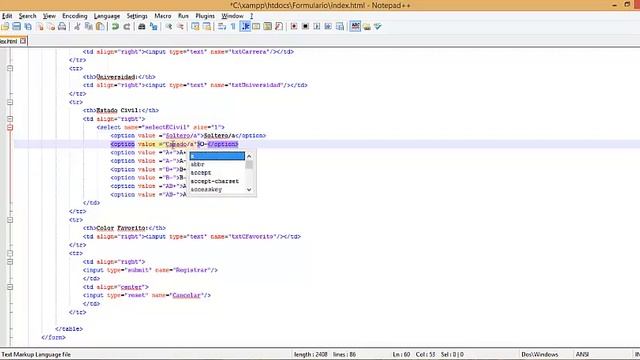
Task: Stop macro recording with the black square
Action: tap(305, 27)
